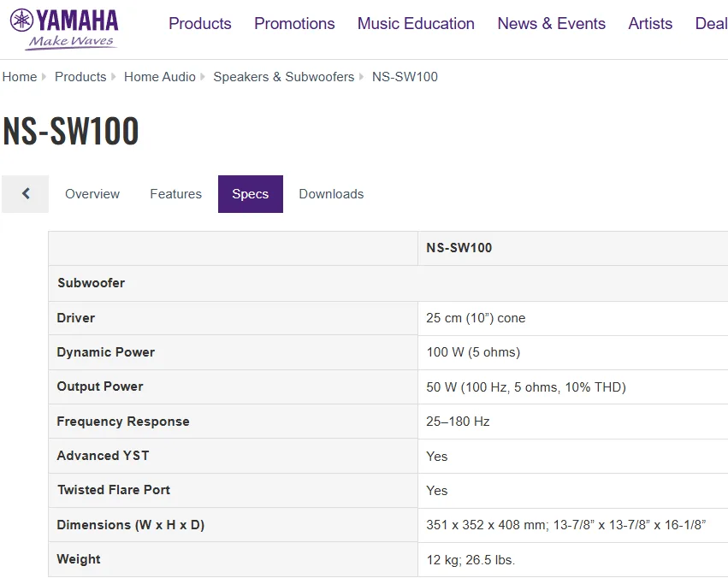Screen dimensions: 728x584
Task: Click the Advanced YST row label
Action: point(103,456)
